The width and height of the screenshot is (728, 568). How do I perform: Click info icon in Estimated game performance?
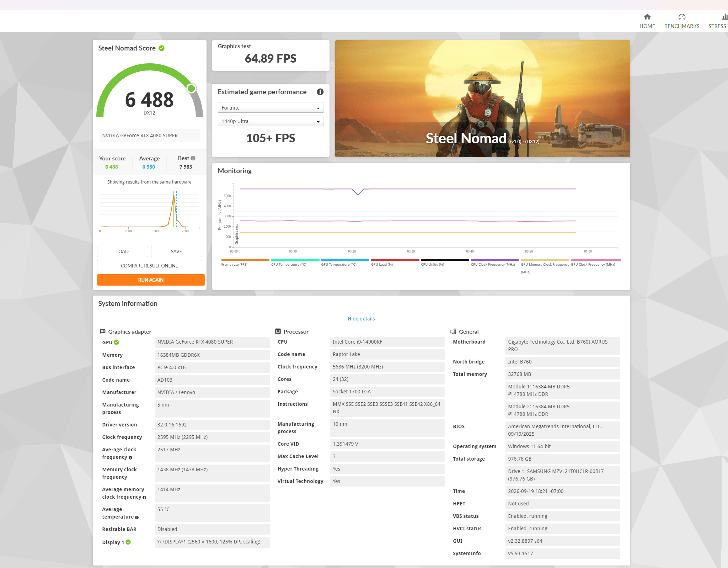click(320, 92)
